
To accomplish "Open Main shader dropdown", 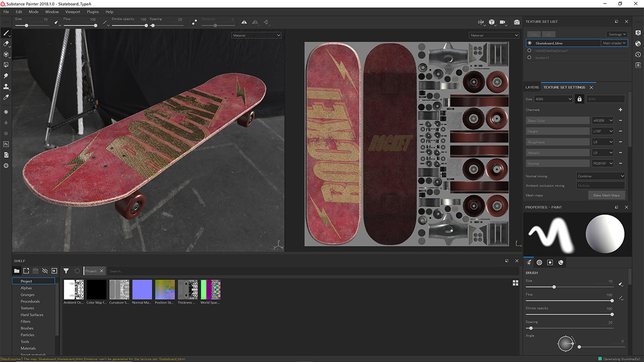I will point(614,43).
